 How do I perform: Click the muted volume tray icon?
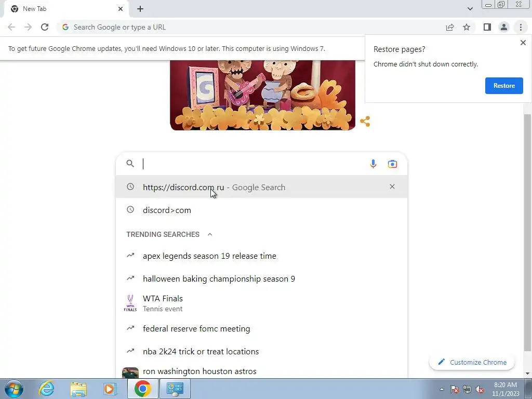point(480,390)
